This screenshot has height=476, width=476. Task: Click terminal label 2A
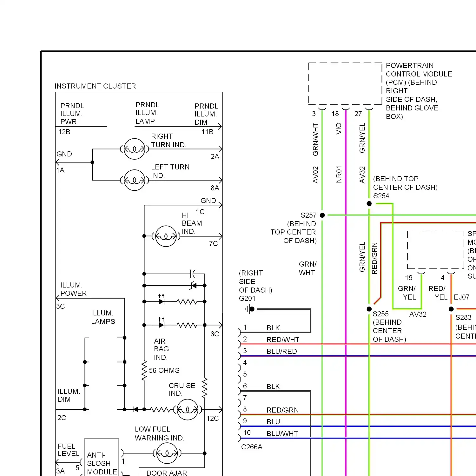tap(215, 156)
